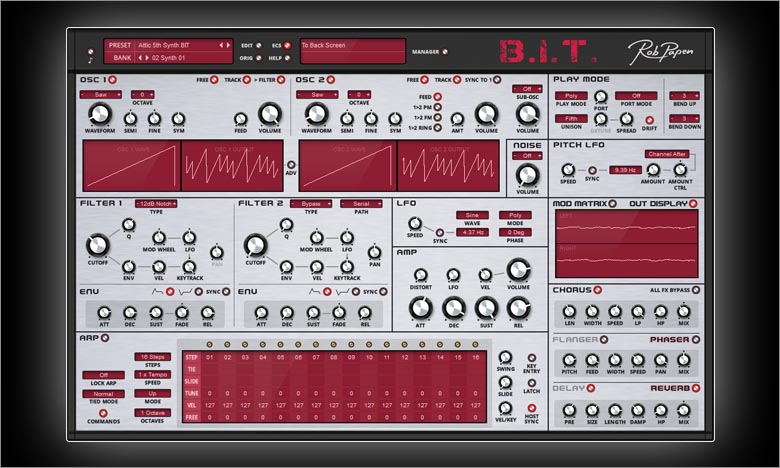Click the Phaser FEED knob
Viewport: 780px width, 468px height.
coord(591,360)
